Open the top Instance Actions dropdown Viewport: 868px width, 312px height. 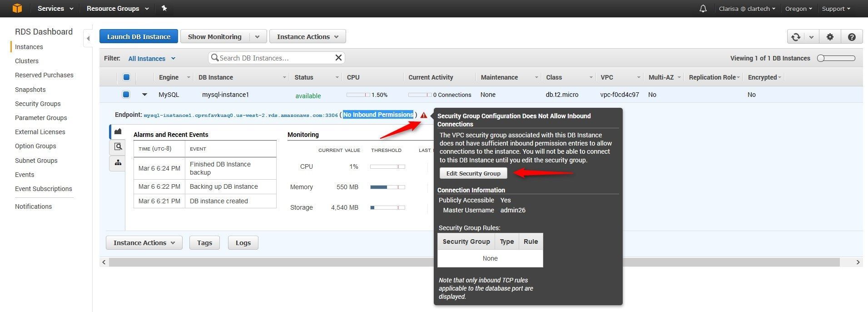(x=308, y=37)
